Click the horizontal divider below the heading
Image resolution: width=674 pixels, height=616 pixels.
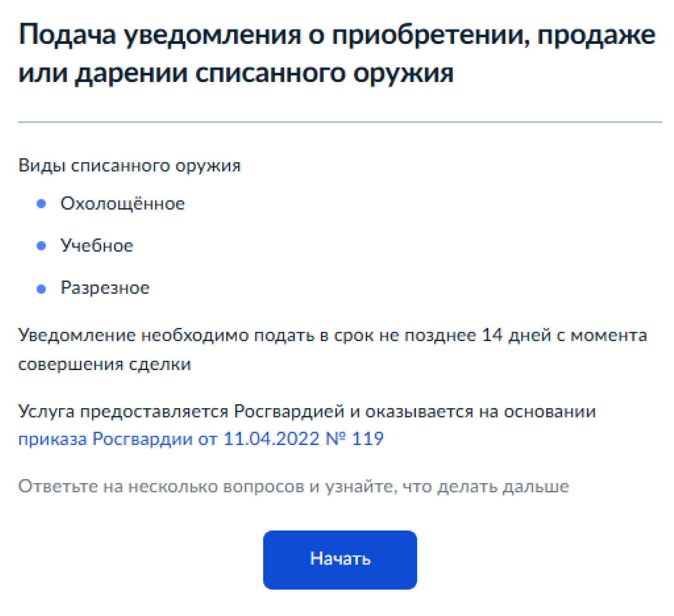337,120
